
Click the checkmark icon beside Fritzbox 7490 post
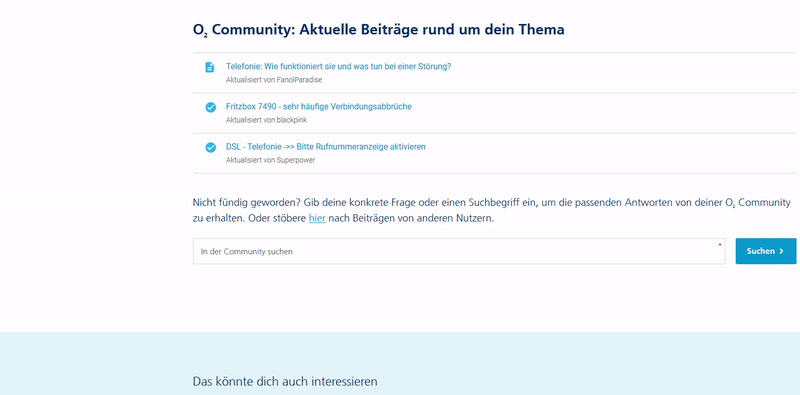pyautogui.click(x=210, y=107)
